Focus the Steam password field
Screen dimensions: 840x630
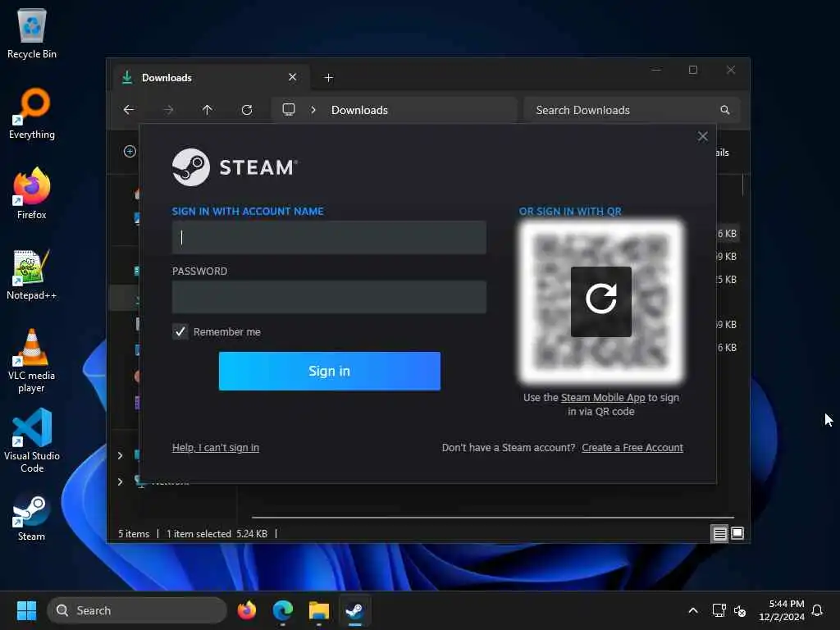coord(329,297)
